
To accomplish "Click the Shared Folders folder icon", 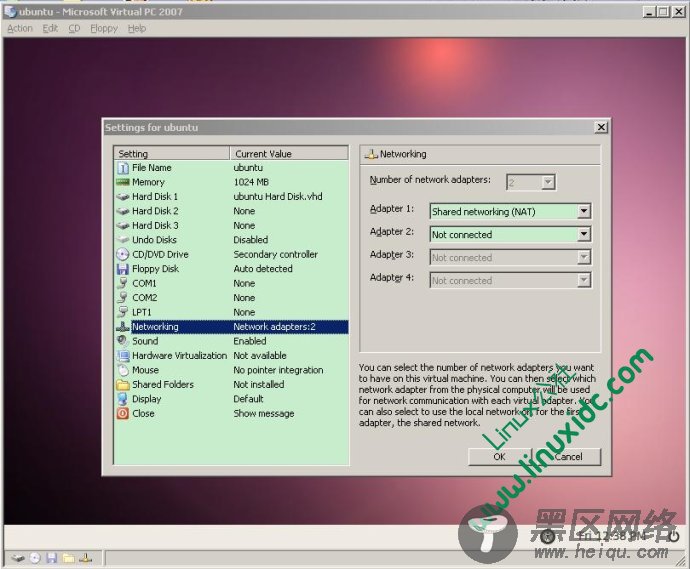I will 123,385.
